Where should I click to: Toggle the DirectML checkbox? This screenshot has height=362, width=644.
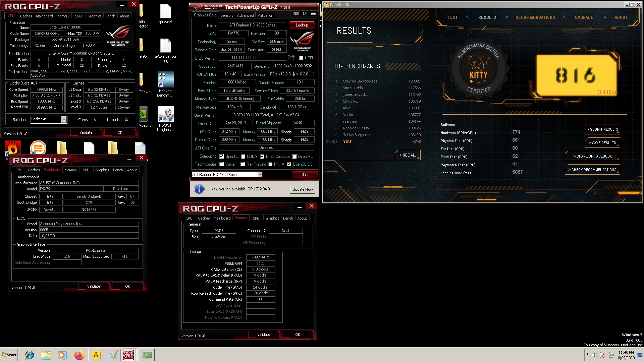tap(294, 157)
